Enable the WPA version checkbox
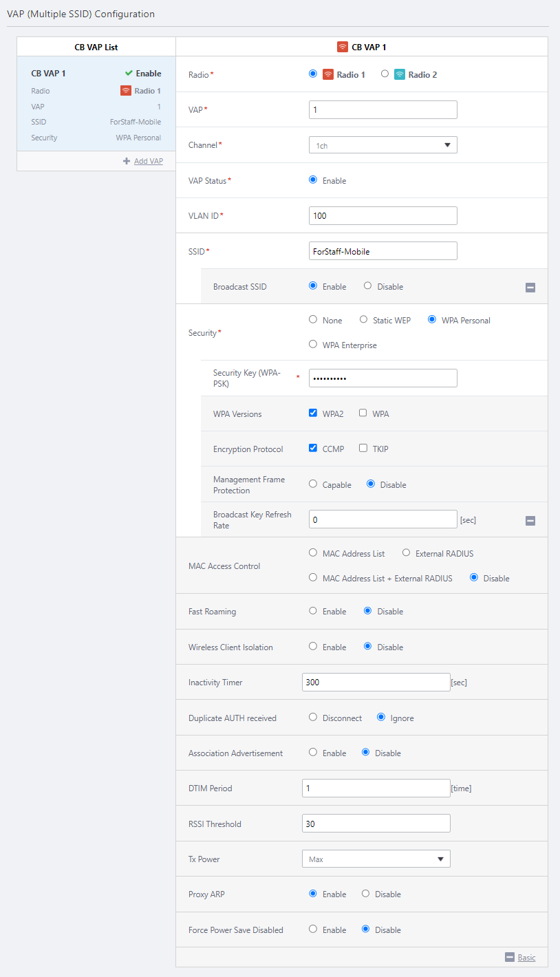The width and height of the screenshot is (560, 977). click(363, 413)
